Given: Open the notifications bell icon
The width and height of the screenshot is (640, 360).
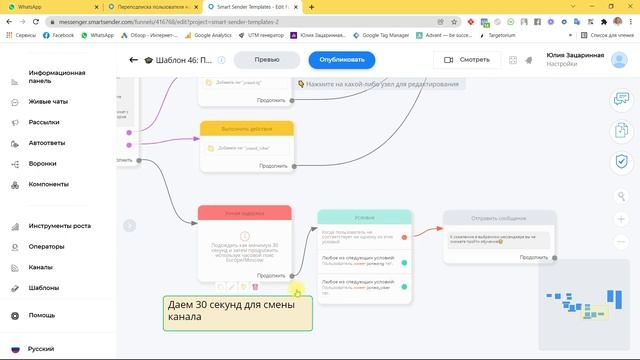Looking at the screenshot, I should click(x=529, y=60).
